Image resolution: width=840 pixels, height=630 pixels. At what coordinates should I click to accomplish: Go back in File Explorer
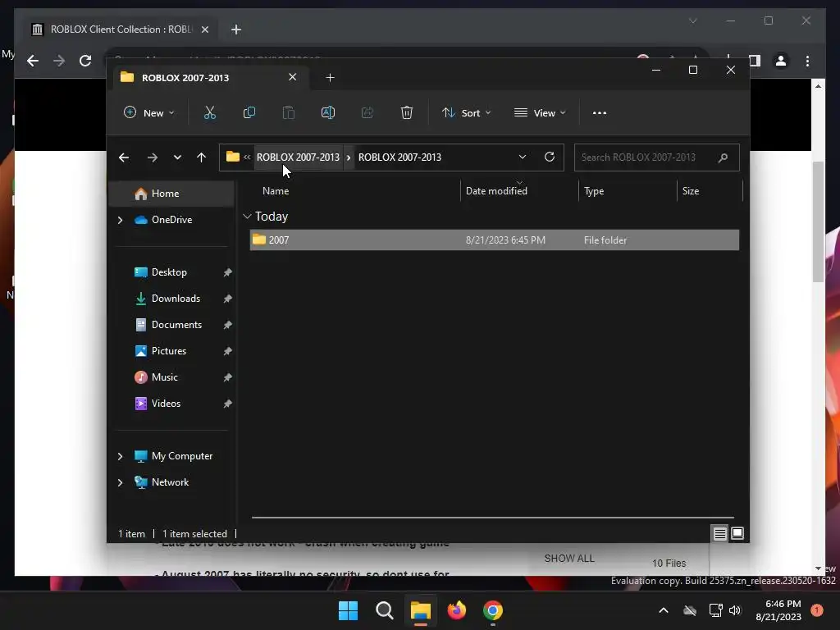(x=124, y=157)
